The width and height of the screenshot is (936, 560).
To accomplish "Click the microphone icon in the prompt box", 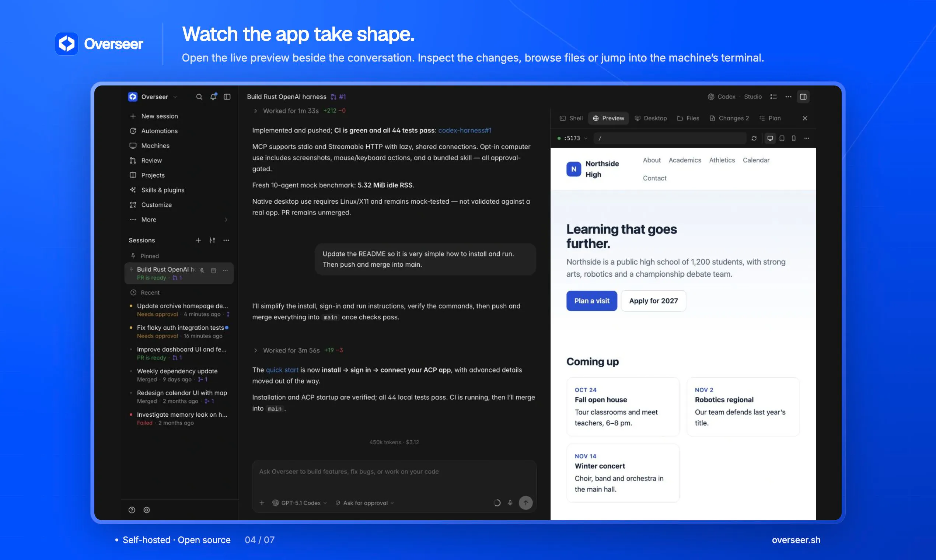I will (x=510, y=503).
